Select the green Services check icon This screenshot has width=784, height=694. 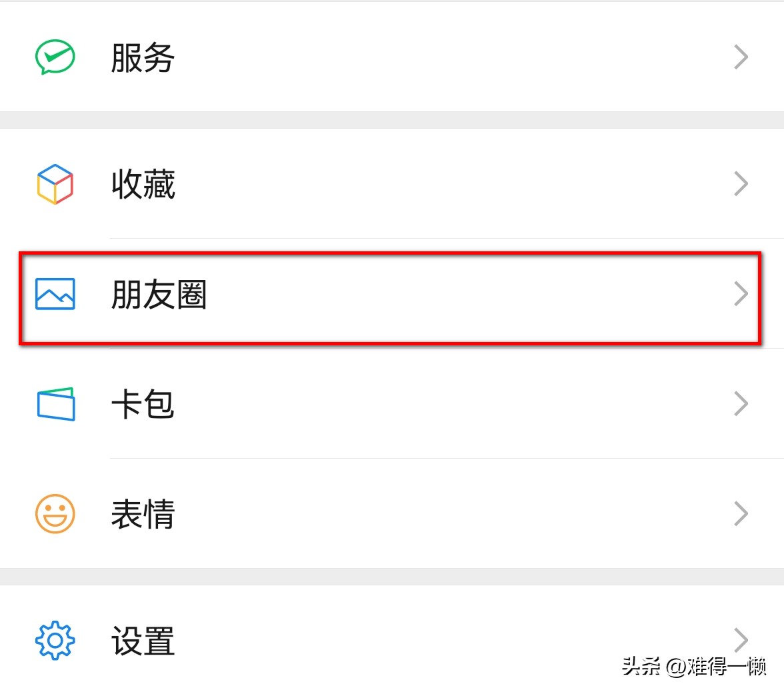(54, 57)
